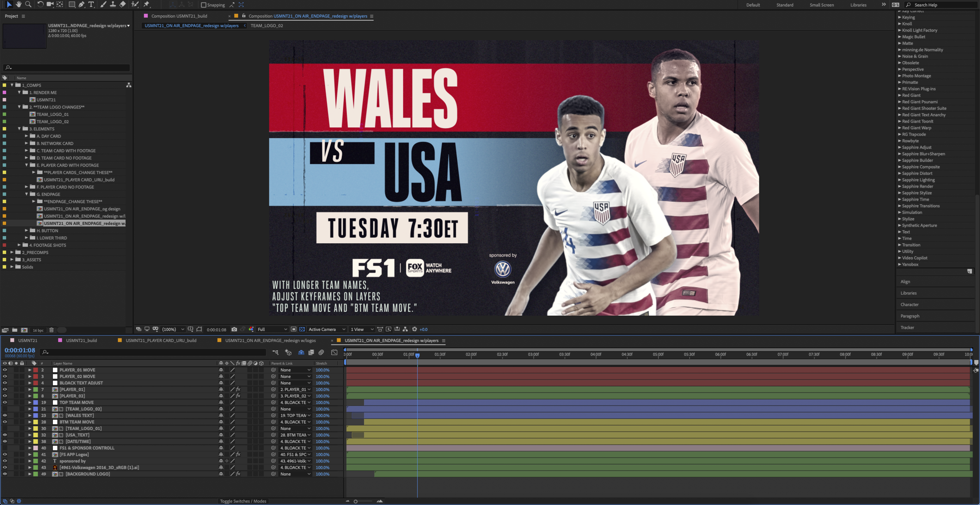Click Toggle Switches / Modes button
Screen dimensions: 980x505
(x=243, y=501)
